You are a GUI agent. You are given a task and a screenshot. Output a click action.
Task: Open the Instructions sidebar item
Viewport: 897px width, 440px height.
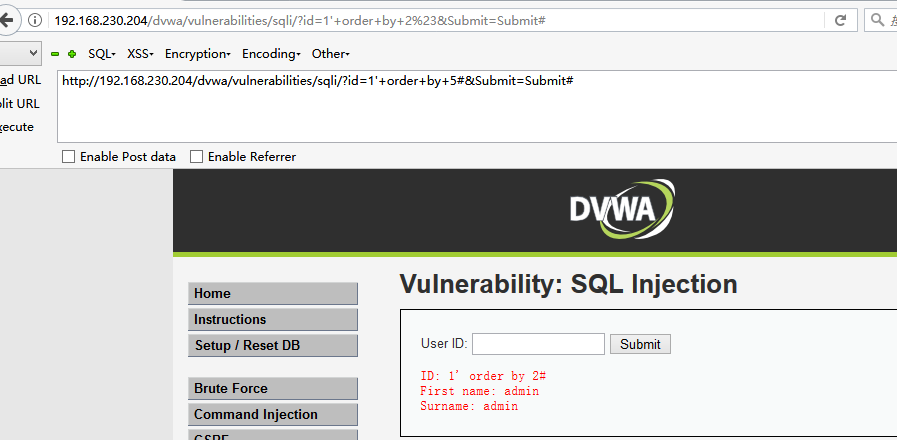[x=272, y=320]
